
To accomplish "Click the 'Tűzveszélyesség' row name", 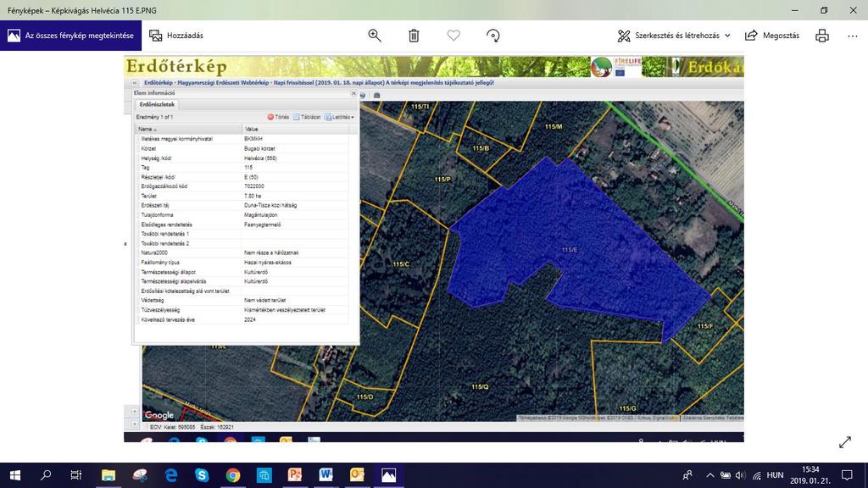I will click(160, 310).
